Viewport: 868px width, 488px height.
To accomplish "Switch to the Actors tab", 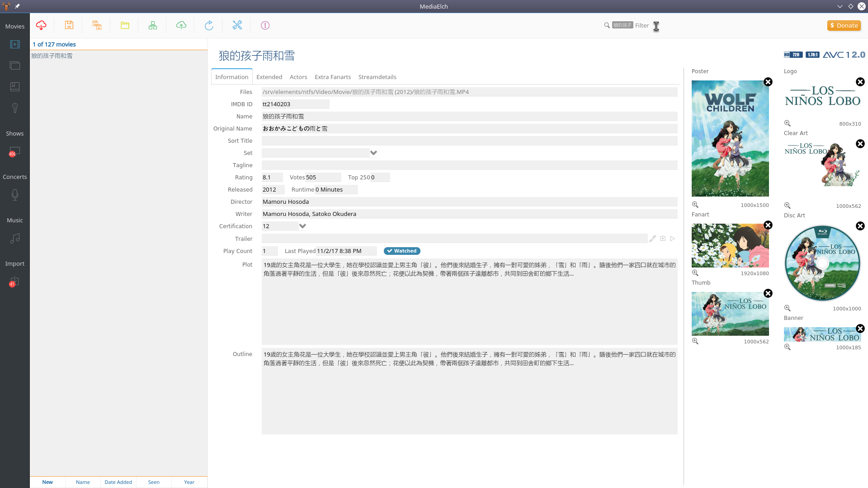I will 298,77.
